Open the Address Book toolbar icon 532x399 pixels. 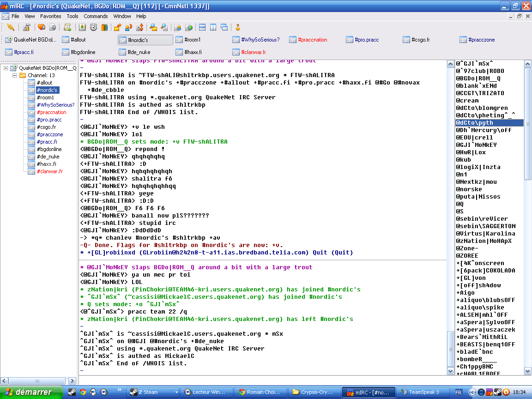(x=82, y=27)
